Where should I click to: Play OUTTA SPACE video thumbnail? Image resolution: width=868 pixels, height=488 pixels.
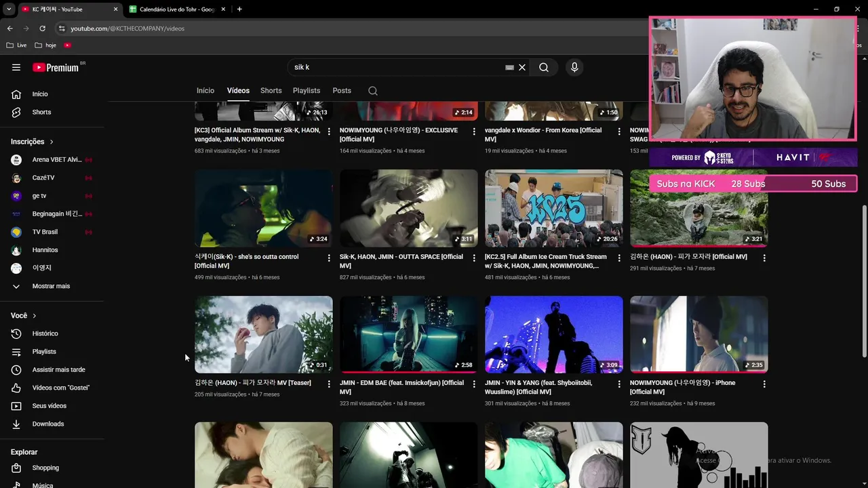(409, 208)
